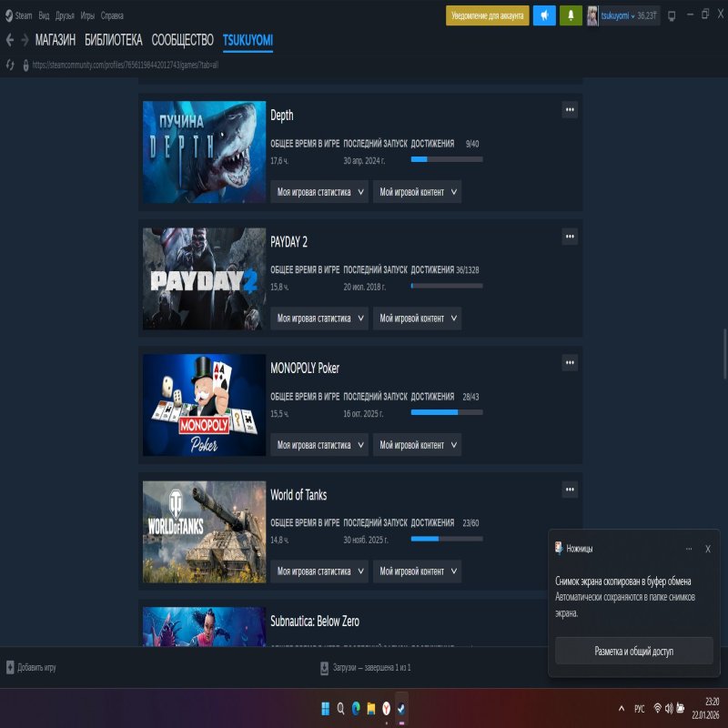Click the Windows Start button in the taskbar
Viewport: 728px width, 728px height.
point(324,708)
